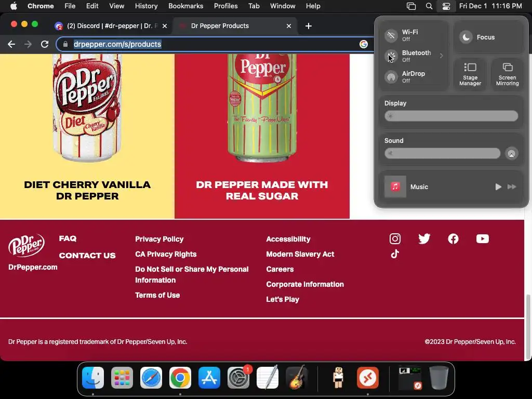Open Safari from the Dock
The width and height of the screenshot is (532, 399).
[151, 378]
